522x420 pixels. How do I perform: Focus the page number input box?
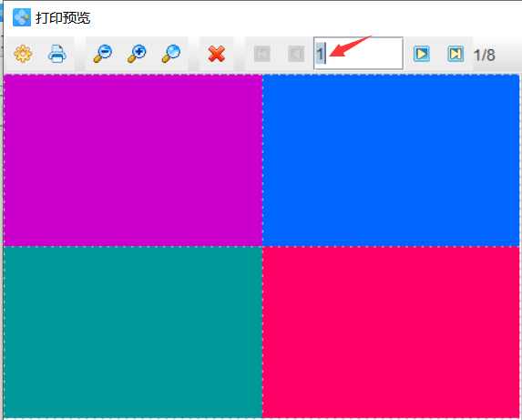[x=358, y=53]
